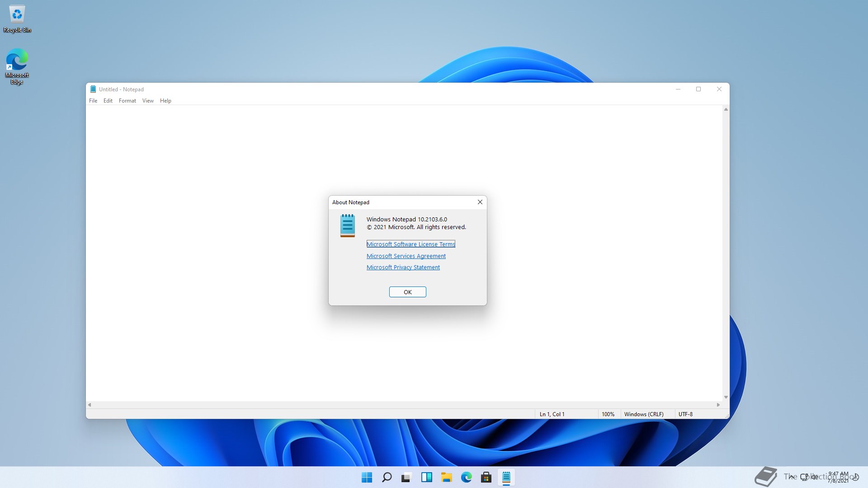
Task: Open the Widgets panel icon
Action: point(426,477)
